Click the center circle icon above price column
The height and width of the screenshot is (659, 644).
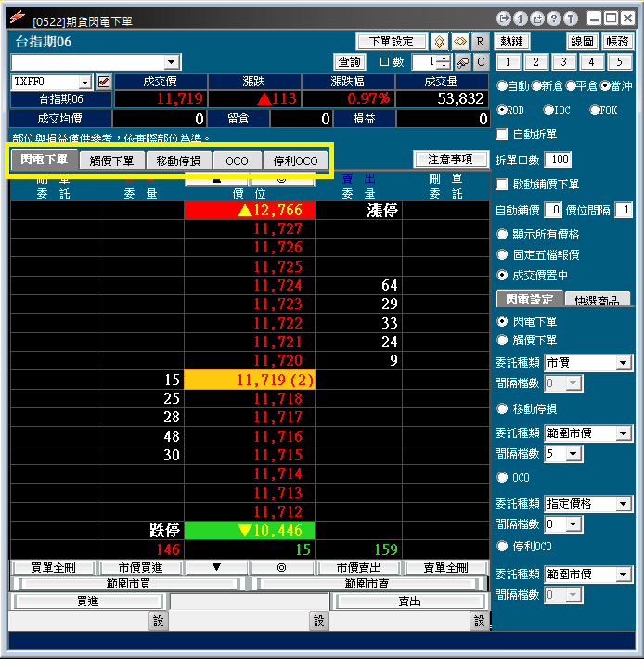click(282, 179)
